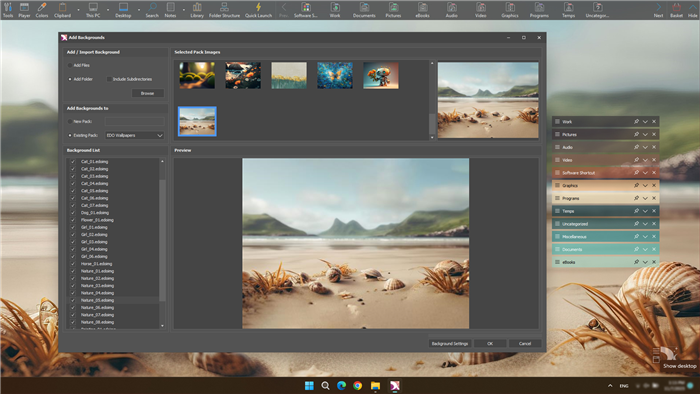Open the Temps shelf icon in toolbar
Viewport: 700px width, 394px height.
tap(568, 9)
